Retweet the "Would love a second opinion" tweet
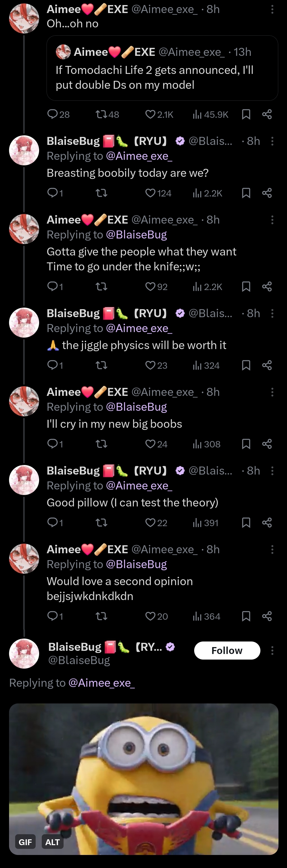 pyautogui.click(x=102, y=616)
